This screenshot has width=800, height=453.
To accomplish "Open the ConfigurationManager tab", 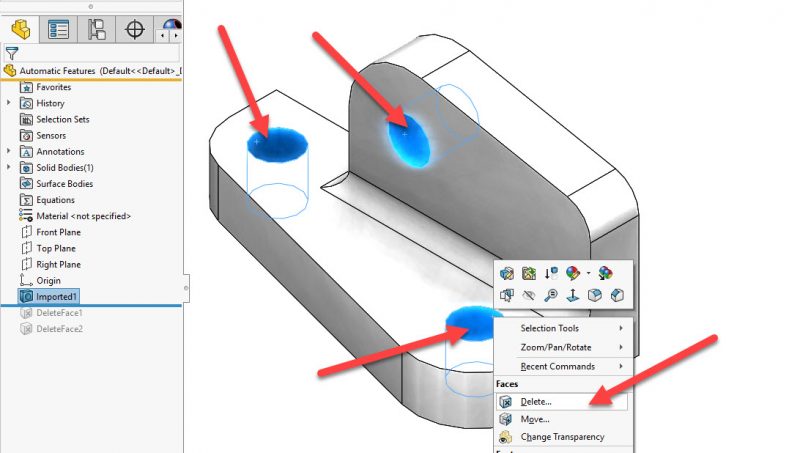I will (97, 29).
